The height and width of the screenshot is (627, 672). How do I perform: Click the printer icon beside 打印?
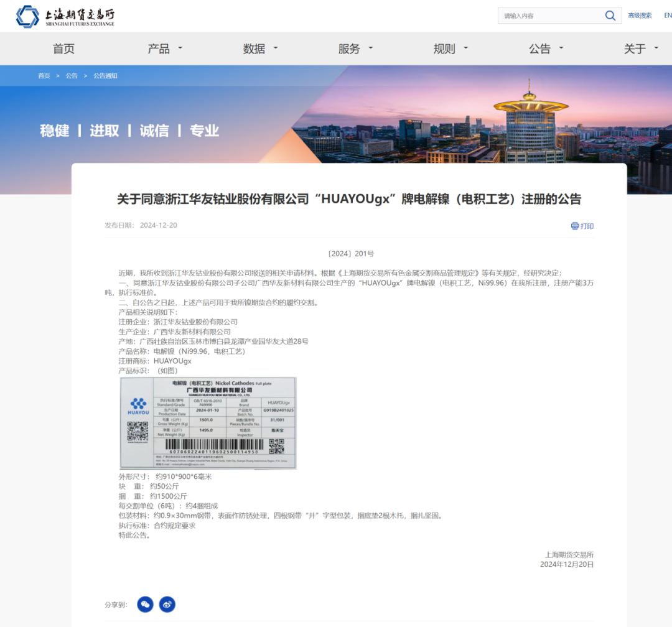point(575,226)
